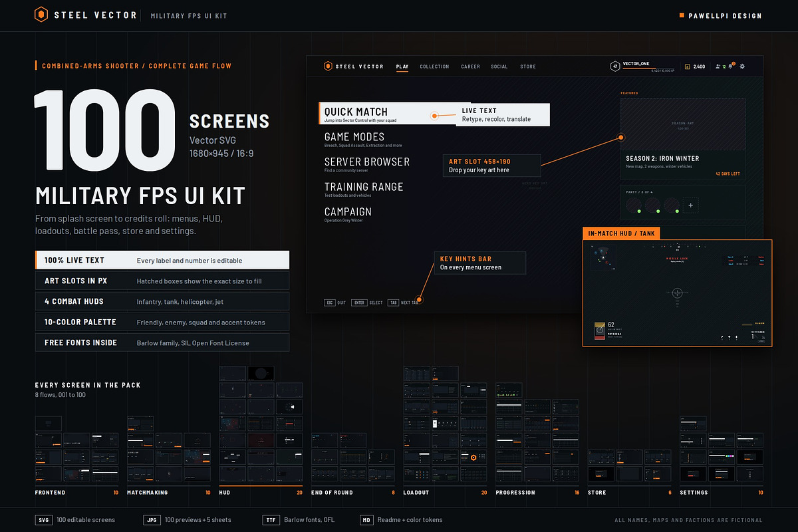Click the plus slot to add a party member

point(690,206)
